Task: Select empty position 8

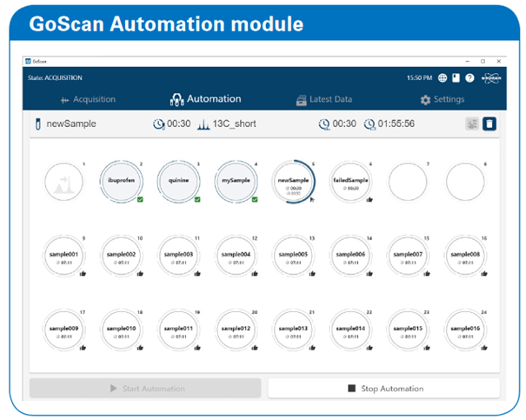Action: [x=465, y=182]
